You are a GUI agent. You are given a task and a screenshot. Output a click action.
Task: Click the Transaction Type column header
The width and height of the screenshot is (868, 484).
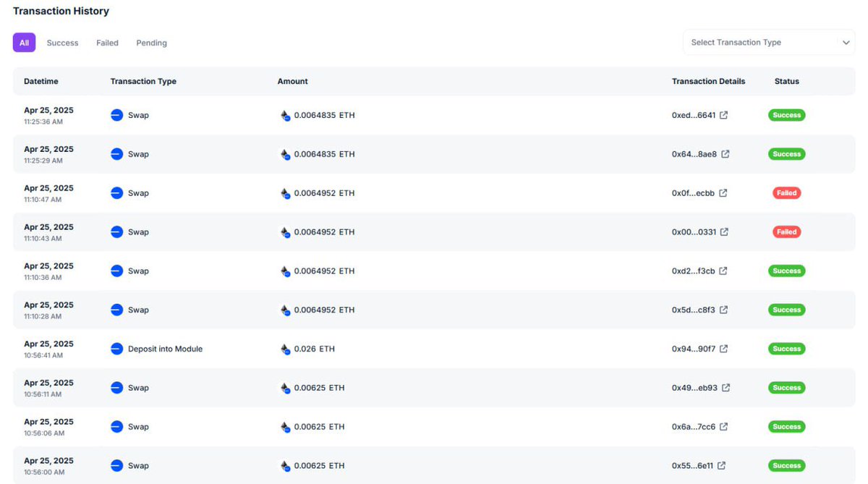tap(143, 81)
